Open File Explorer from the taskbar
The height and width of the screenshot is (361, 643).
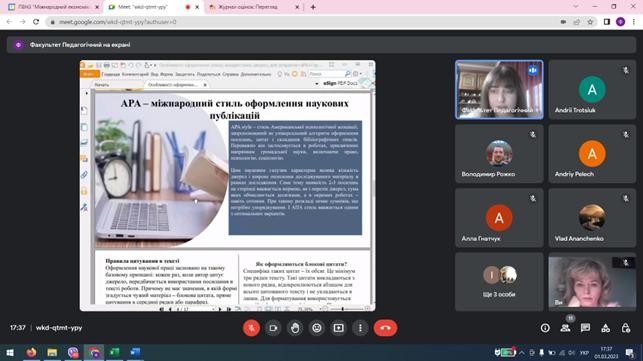(x=52, y=352)
